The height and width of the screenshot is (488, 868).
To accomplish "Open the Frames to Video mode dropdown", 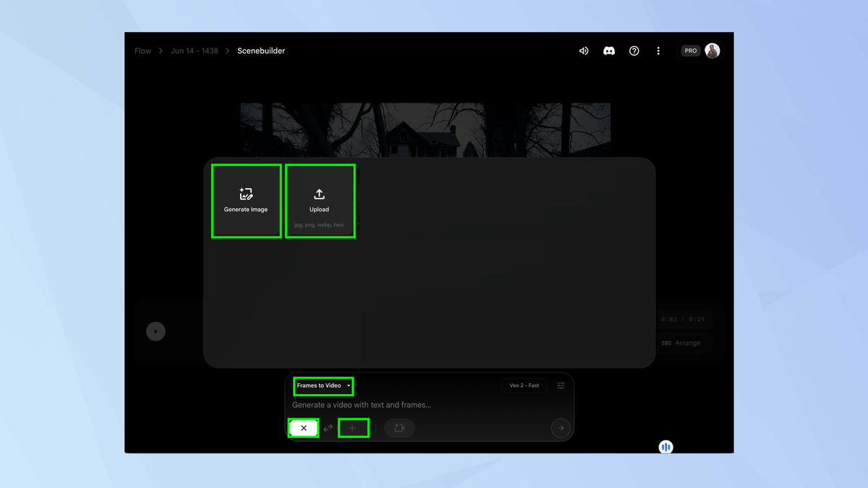I will coord(323,386).
